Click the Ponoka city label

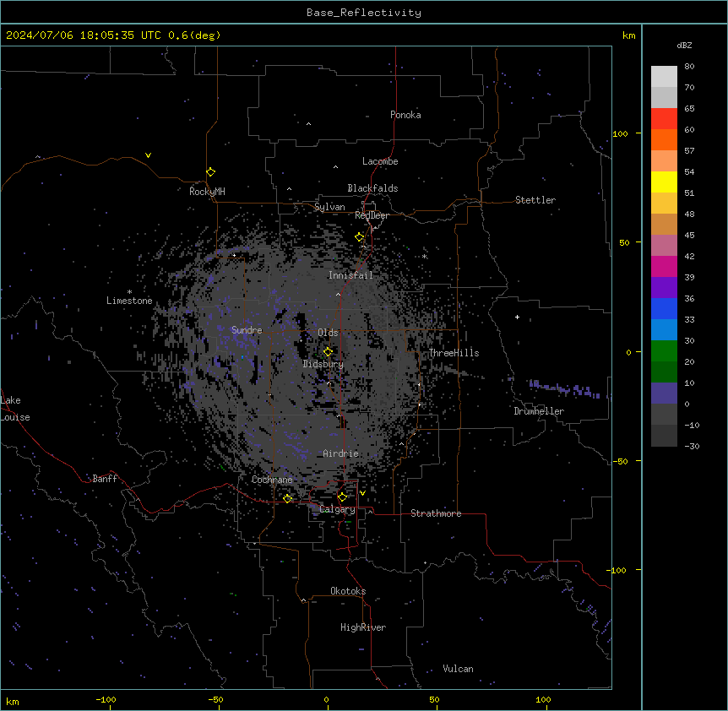(405, 115)
